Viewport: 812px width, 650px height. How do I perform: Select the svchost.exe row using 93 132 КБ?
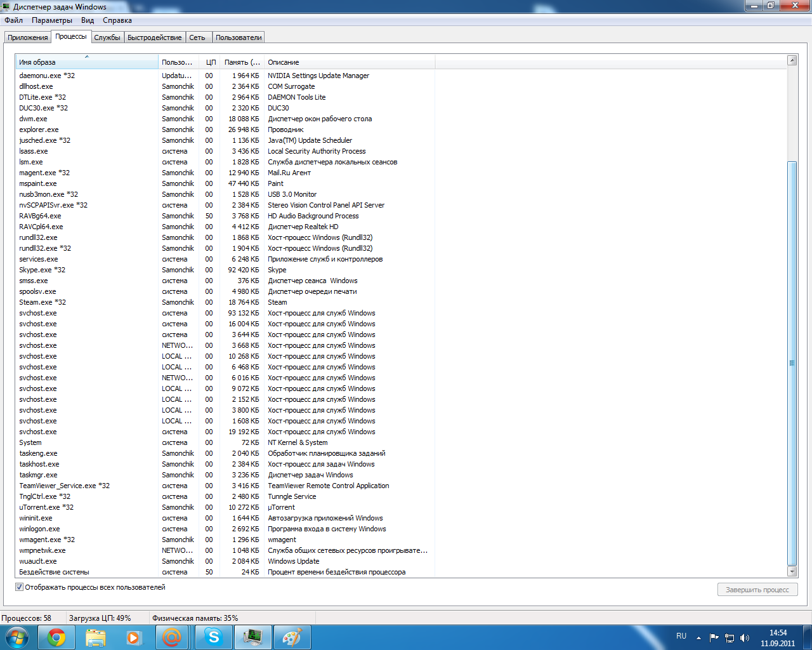(225, 313)
